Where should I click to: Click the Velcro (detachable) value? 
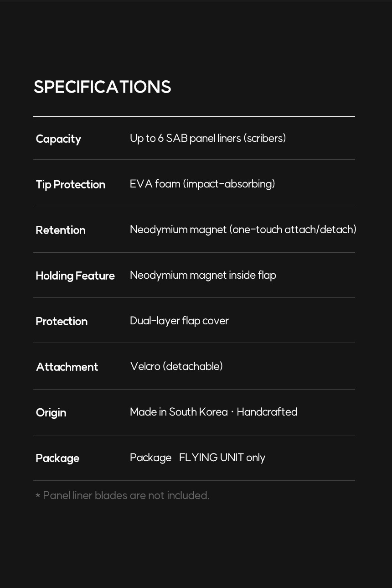click(176, 366)
